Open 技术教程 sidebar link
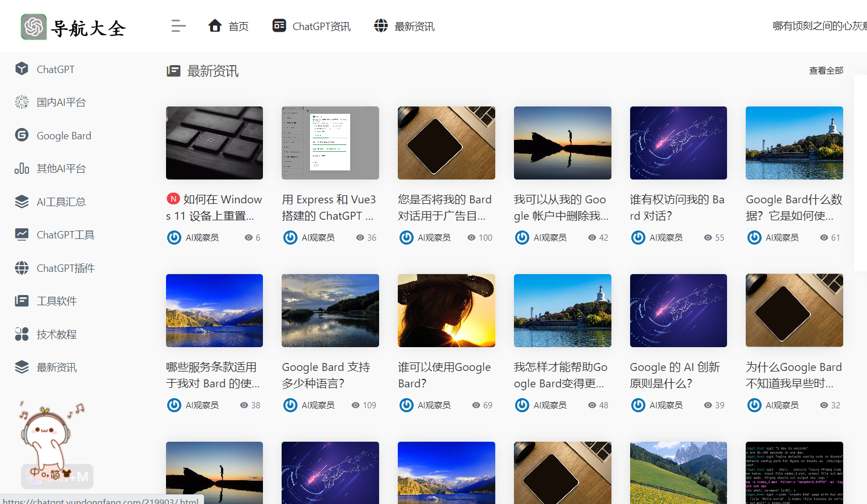867x504 pixels. 57,334
